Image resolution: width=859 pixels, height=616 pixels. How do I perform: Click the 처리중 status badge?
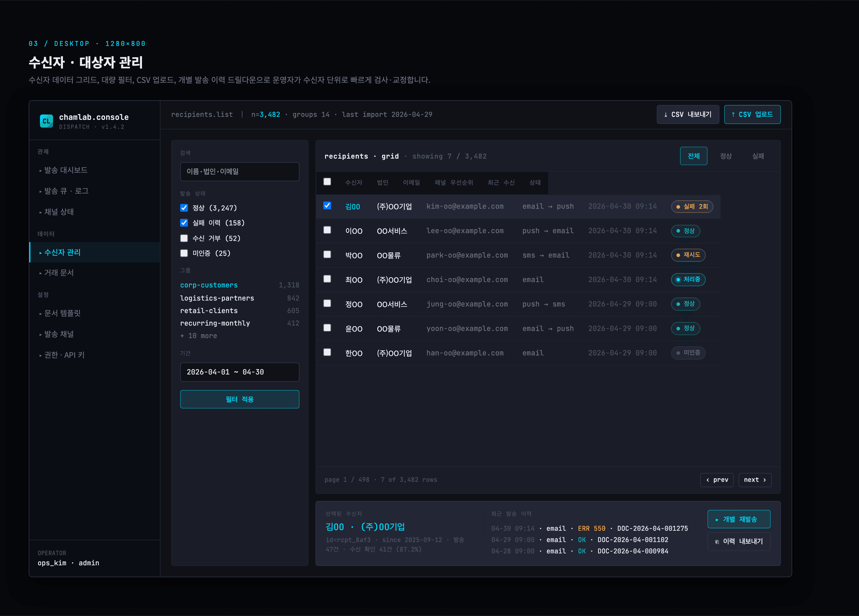point(688,279)
